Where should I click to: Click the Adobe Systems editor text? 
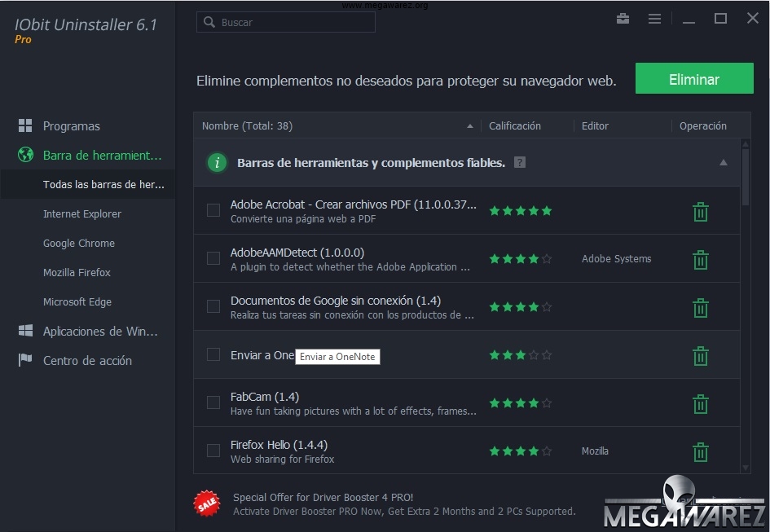pos(616,259)
